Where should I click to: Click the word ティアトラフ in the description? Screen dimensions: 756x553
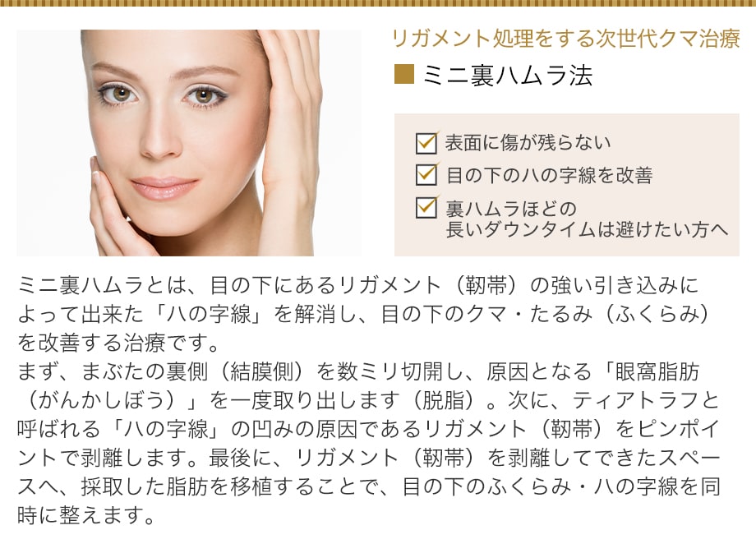635,400
